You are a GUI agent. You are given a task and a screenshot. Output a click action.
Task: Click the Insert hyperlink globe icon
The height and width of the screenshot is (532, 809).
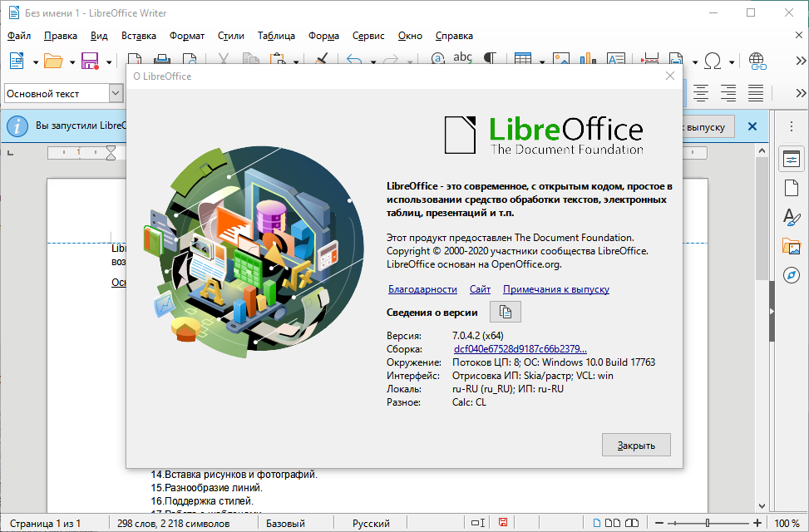(x=757, y=61)
